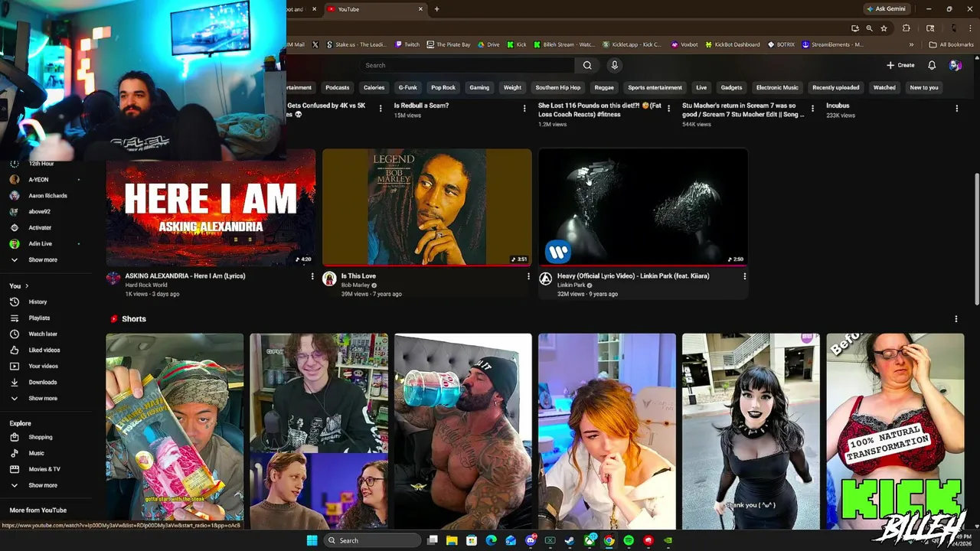Select the Southern Hip Hop chip
Screen dimensions: 980x551
557,87
